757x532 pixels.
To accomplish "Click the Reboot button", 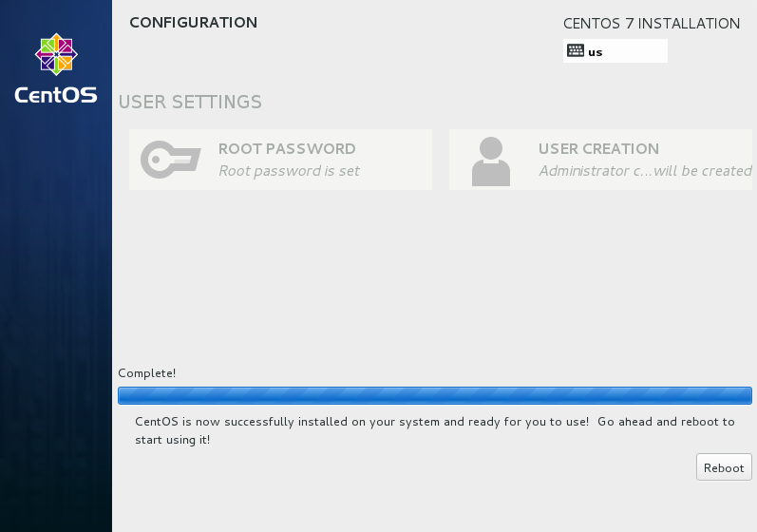I will pos(724,467).
